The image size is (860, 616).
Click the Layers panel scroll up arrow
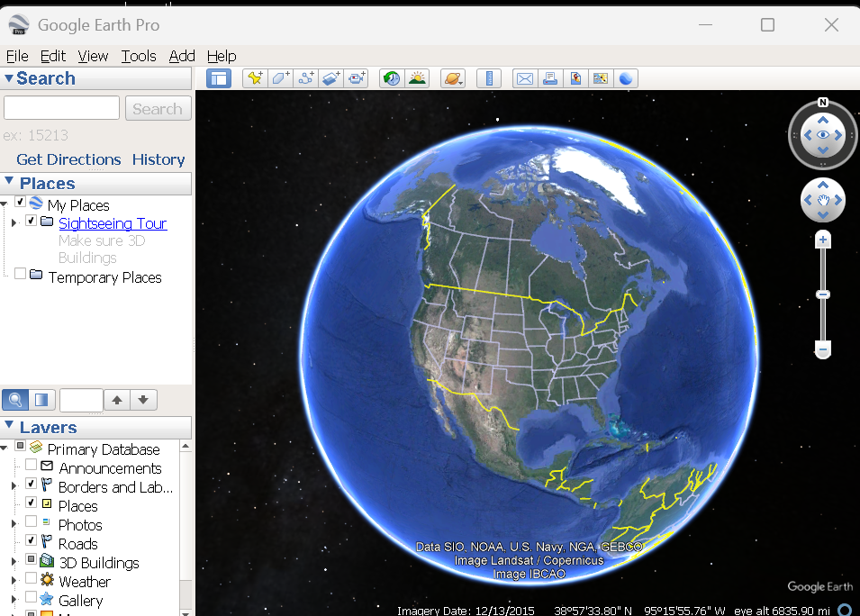click(186, 447)
